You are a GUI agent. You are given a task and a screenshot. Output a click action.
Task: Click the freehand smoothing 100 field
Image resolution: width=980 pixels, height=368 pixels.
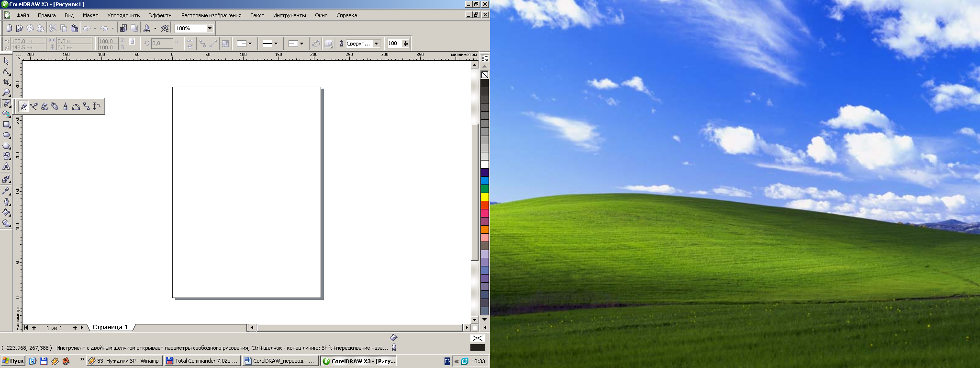[394, 44]
